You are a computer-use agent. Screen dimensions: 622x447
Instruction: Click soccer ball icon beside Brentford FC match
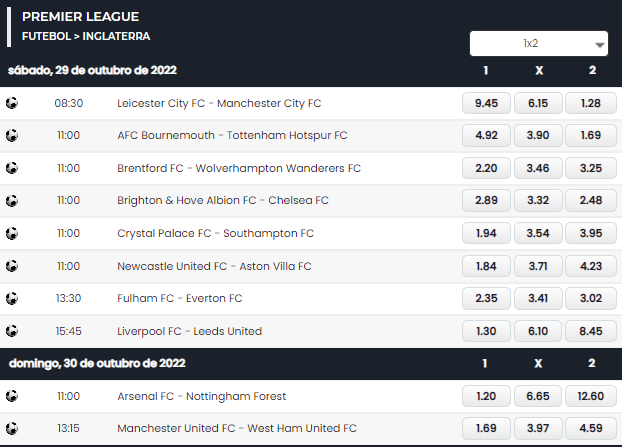click(12, 168)
